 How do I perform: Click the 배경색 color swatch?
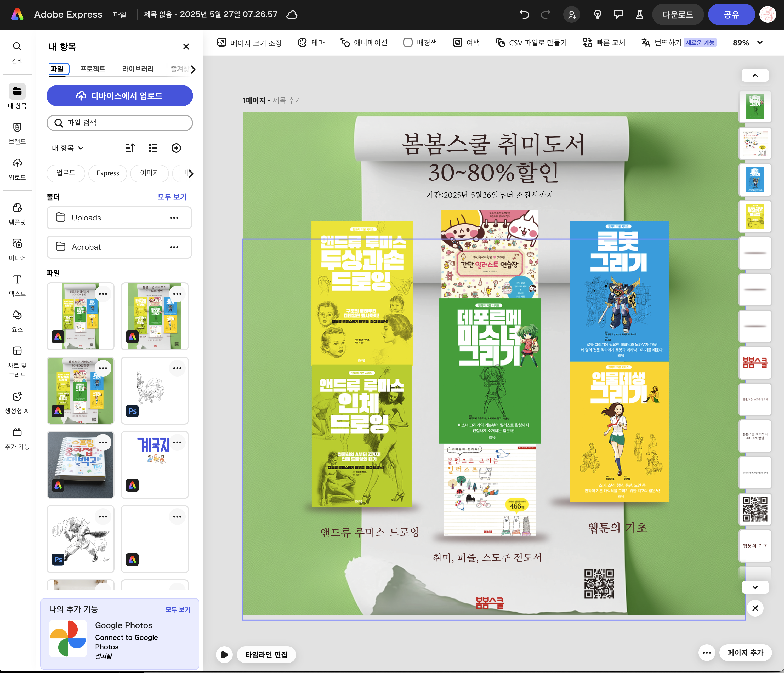408,43
